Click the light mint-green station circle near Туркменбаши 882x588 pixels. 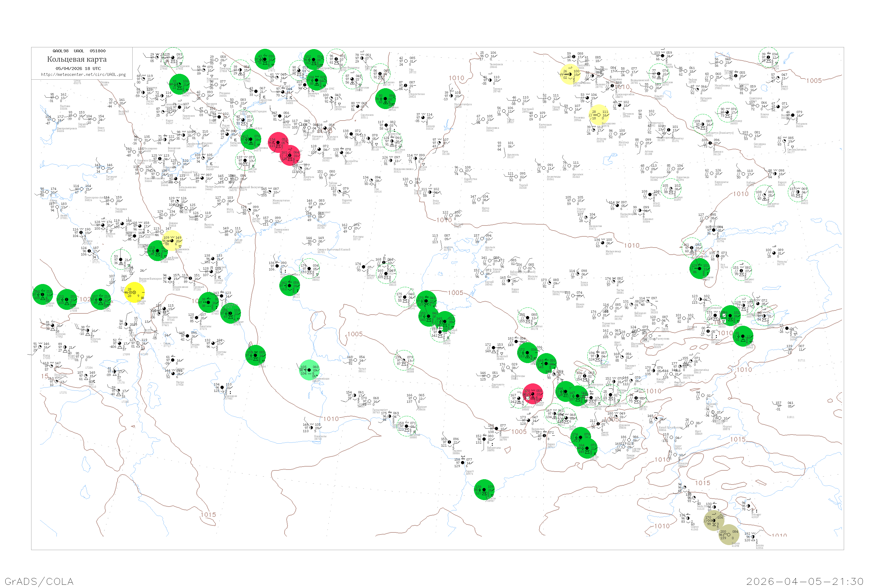click(309, 370)
